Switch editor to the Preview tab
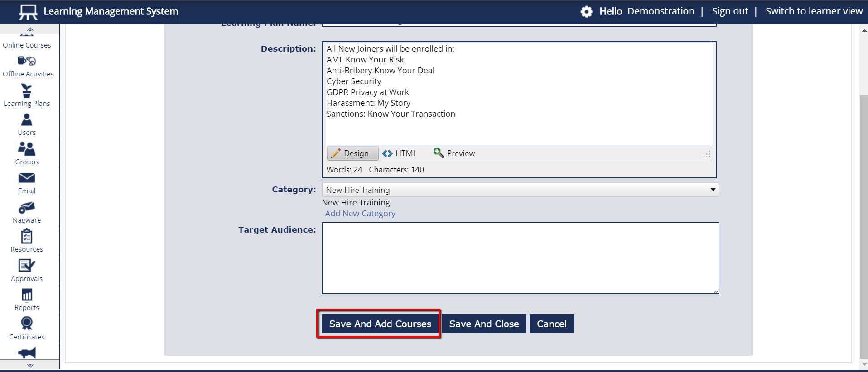The width and height of the screenshot is (868, 372). pos(454,153)
